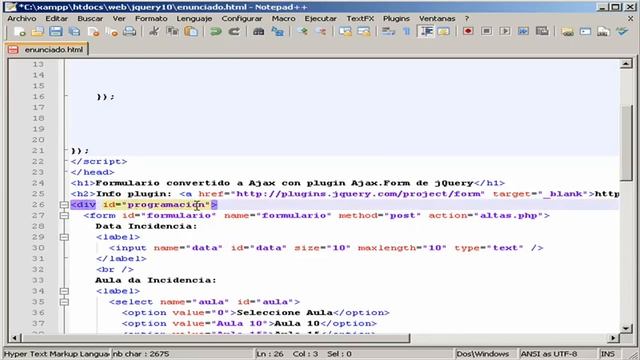Zoom in using the toolbar icon
The height and width of the screenshot is (360, 640).
click(302, 31)
